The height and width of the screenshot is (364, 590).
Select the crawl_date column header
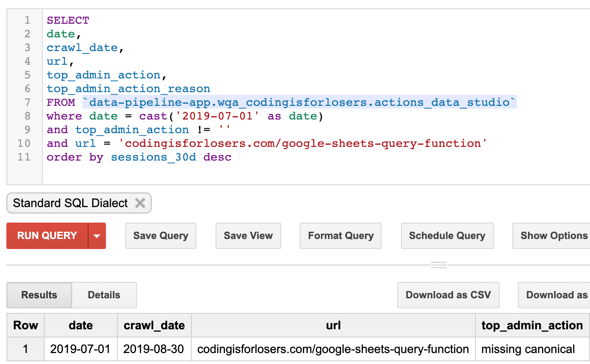tap(154, 326)
